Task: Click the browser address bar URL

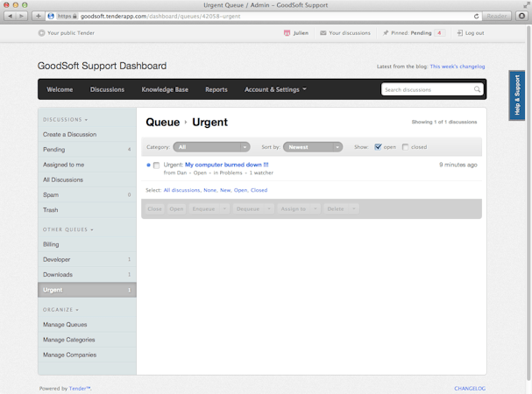Action: tap(160, 16)
